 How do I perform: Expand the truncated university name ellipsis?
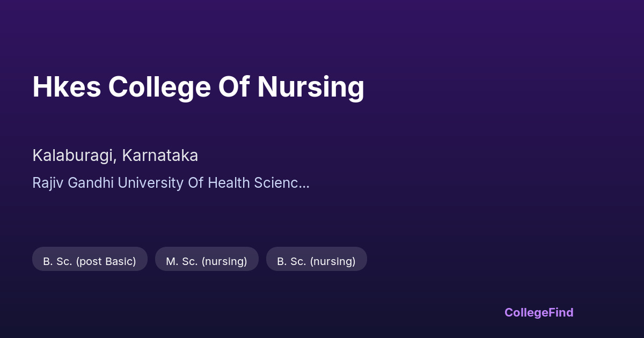point(304,183)
